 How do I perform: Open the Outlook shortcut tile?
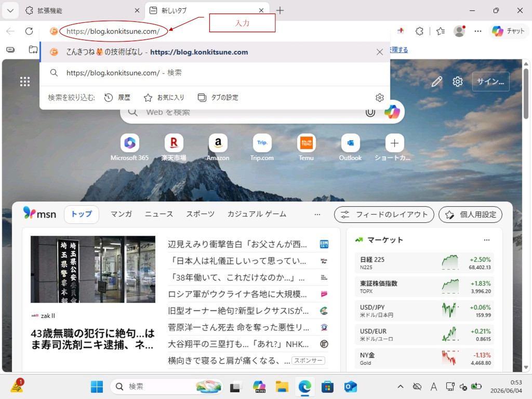click(350, 148)
